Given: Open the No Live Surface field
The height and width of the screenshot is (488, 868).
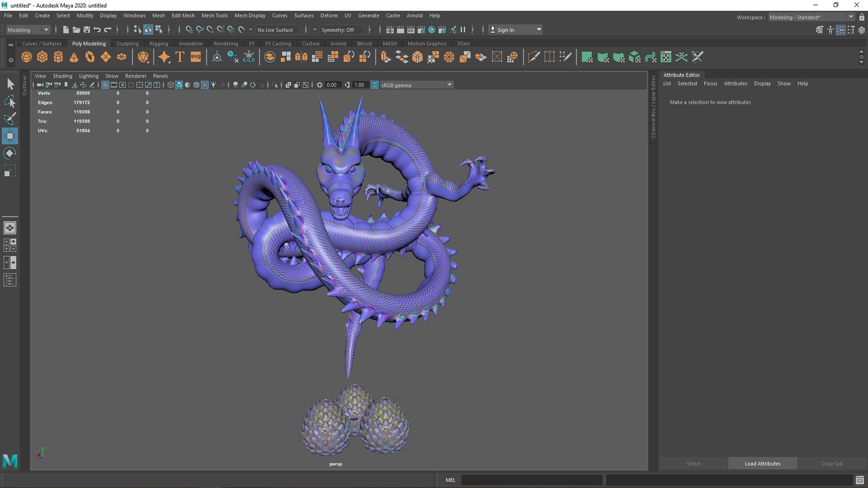Looking at the screenshot, I should 278,30.
